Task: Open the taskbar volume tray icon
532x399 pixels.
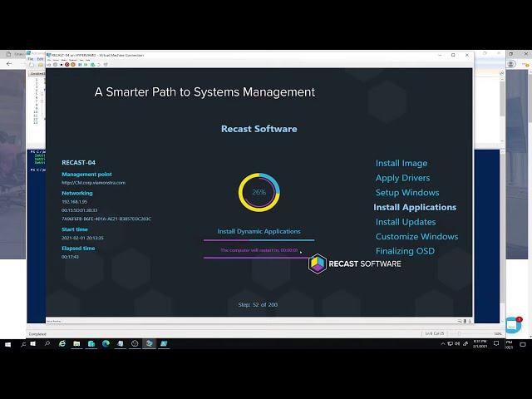Action: 457,343
